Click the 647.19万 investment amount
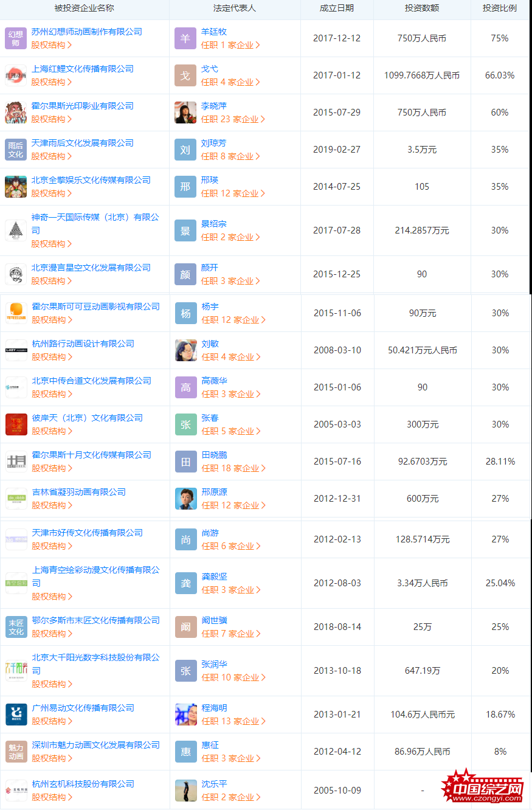The width and height of the screenshot is (532, 810). 423,671
